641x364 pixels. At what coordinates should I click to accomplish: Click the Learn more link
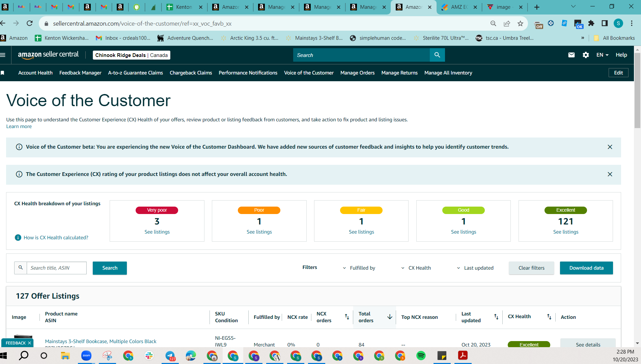click(19, 126)
